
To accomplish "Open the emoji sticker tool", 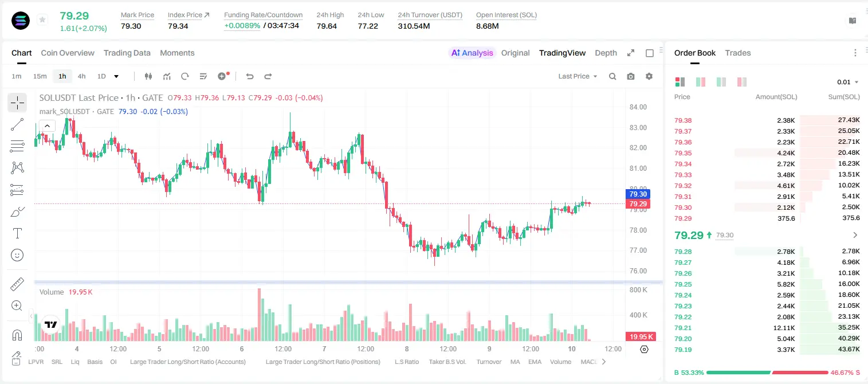I will [x=17, y=255].
